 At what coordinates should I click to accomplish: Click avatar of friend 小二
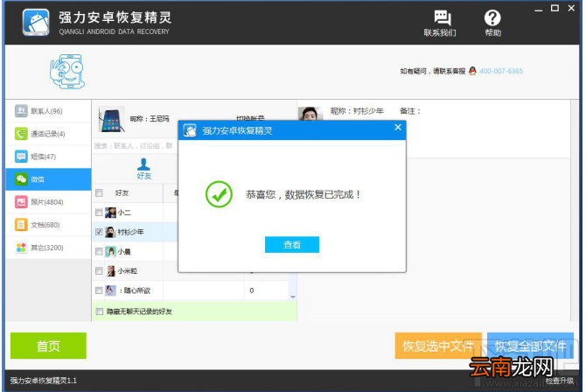coord(110,213)
